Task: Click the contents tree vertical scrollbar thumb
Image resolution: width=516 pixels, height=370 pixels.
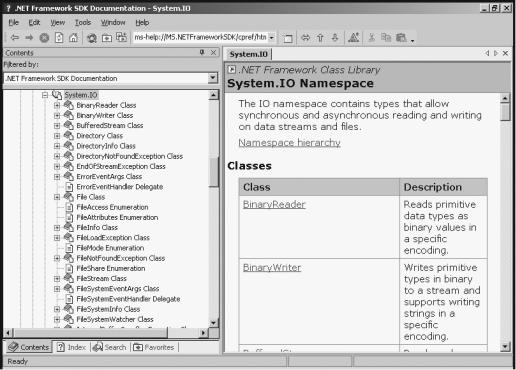Action: pyautogui.click(x=214, y=172)
